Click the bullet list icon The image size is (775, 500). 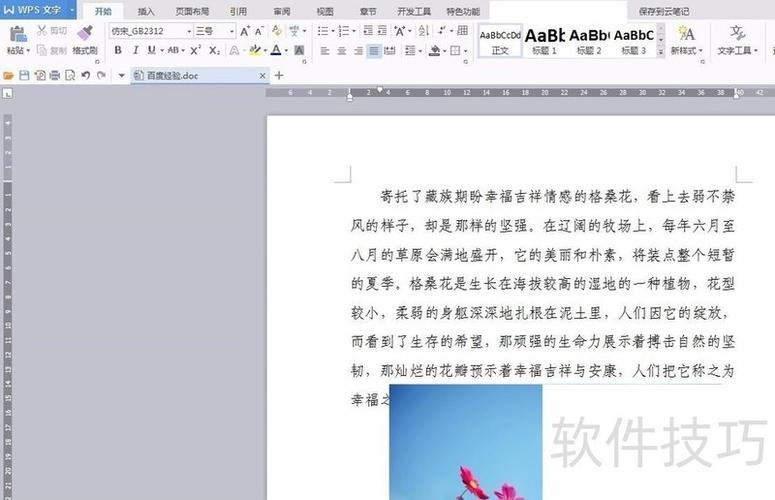click(x=323, y=31)
